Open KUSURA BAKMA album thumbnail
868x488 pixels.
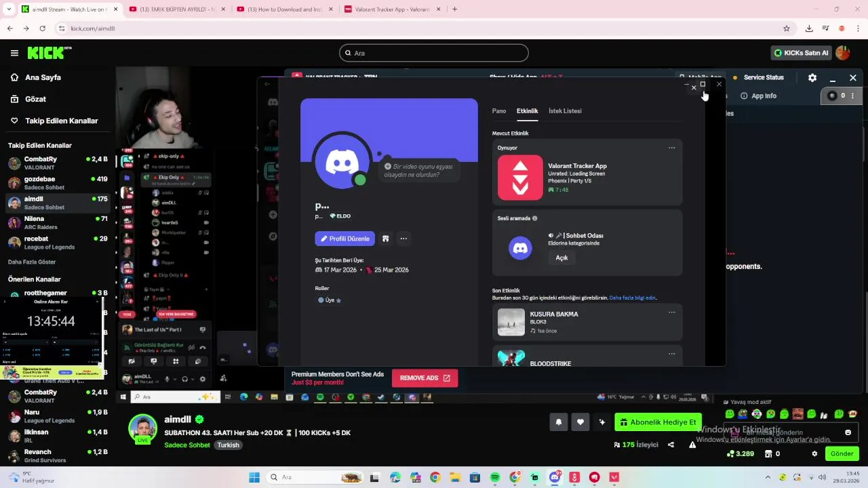(511, 322)
